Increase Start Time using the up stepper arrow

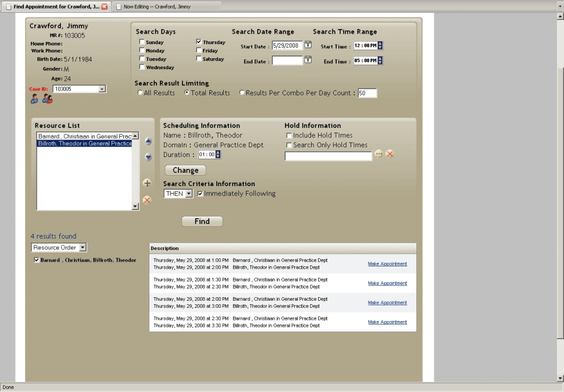380,44
